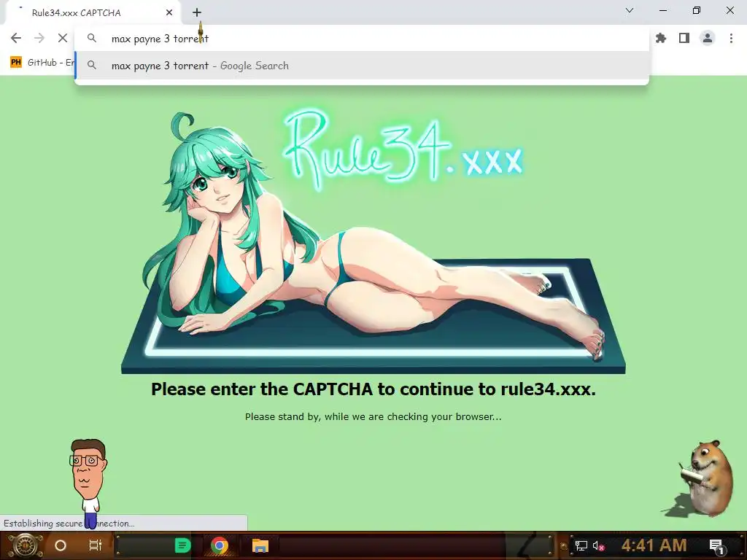
Task: Click the muted volume tray icon
Action: [598, 545]
